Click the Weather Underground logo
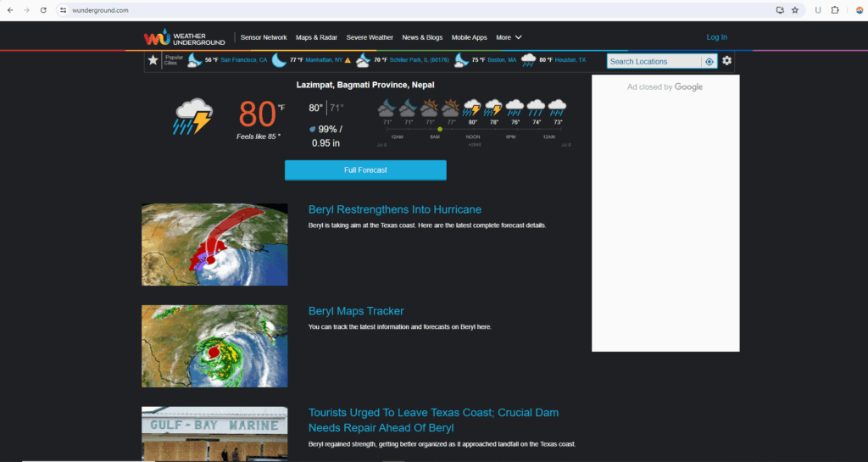The width and height of the screenshot is (868, 462). coord(185,37)
